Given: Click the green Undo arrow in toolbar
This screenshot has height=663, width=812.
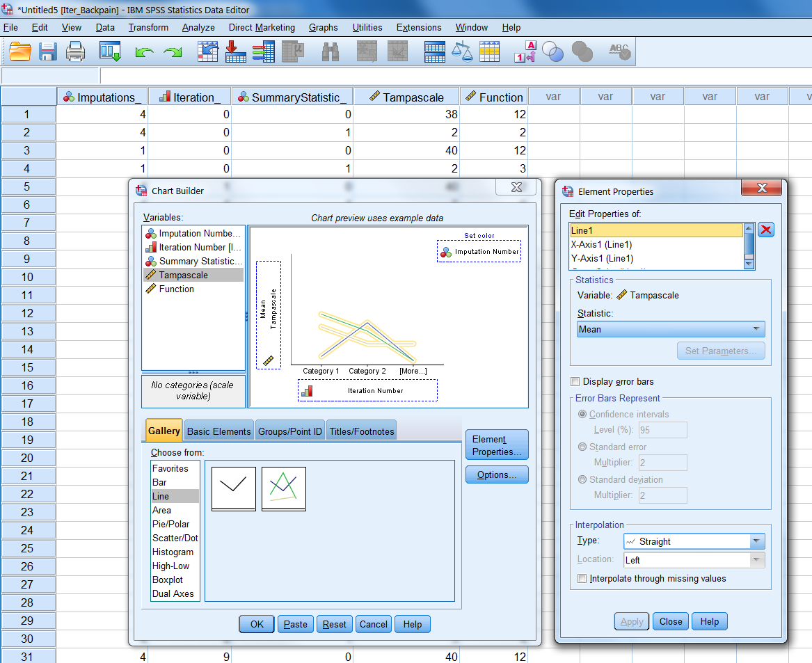Looking at the screenshot, I should [x=144, y=52].
